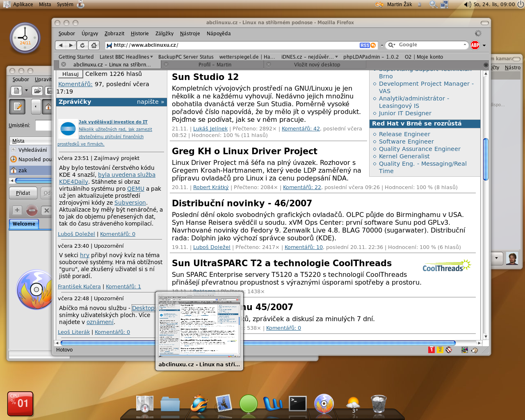Open the Záložky menu in Firefox
Viewport: 525px width, 420px height.
pyautogui.click(x=164, y=34)
